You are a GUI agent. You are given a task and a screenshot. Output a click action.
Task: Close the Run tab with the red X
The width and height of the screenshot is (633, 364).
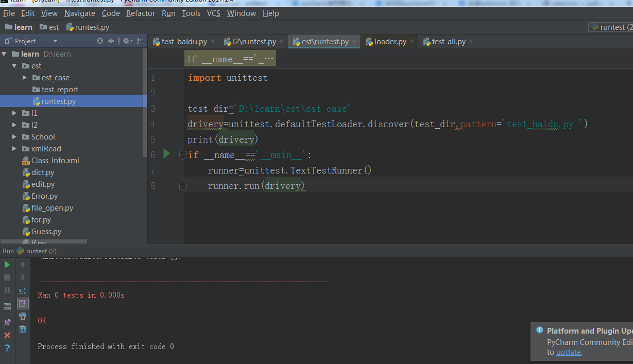pyautogui.click(x=7, y=335)
